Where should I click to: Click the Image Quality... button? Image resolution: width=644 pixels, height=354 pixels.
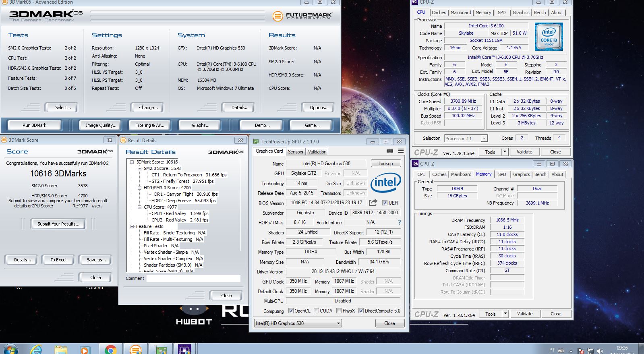[101, 125]
